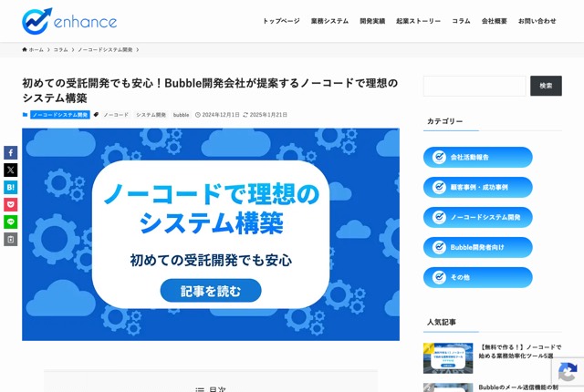Click the tag icon before ノーコード
The image size is (584, 392).
pos(96,115)
